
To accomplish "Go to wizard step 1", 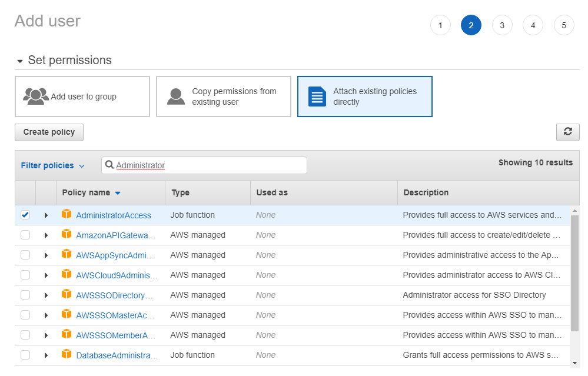I will point(440,25).
